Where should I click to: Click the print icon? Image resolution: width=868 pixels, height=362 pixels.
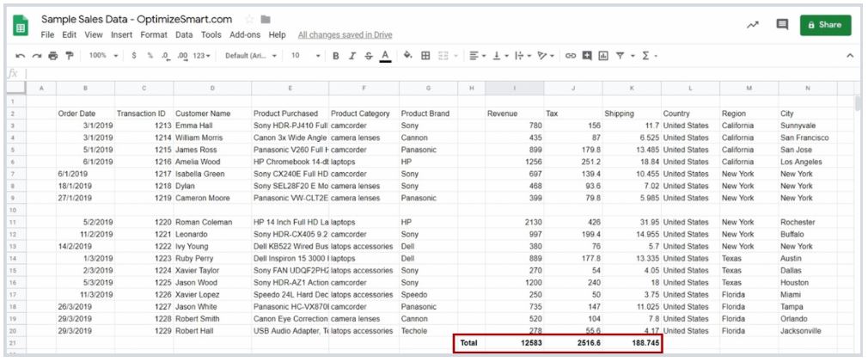(x=52, y=56)
